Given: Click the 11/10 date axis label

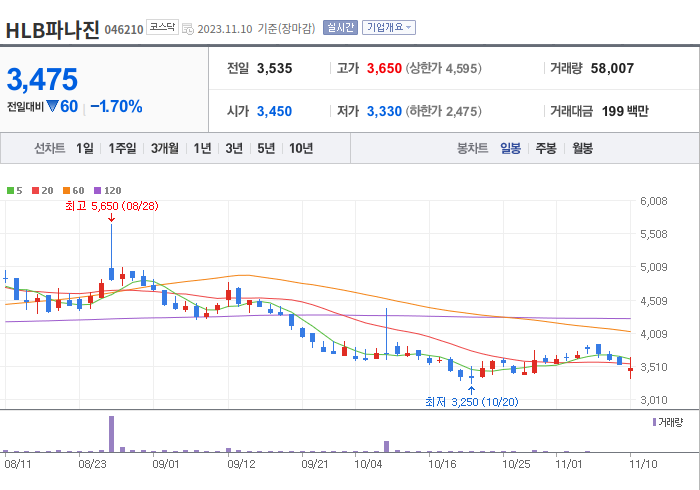Looking at the screenshot, I should (x=643, y=464).
